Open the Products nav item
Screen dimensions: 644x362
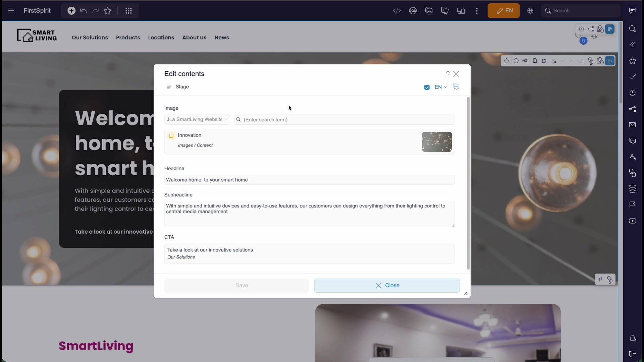click(x=128, y=38)
